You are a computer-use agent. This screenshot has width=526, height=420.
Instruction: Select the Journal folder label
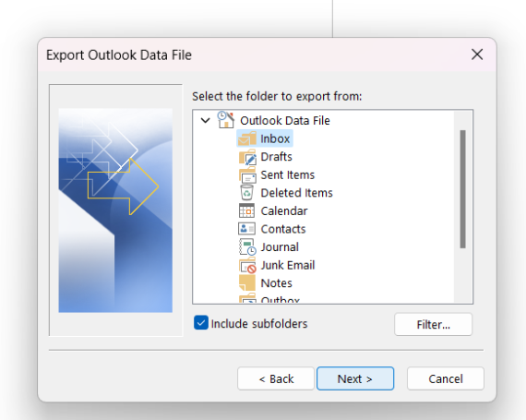pyautogui.click(x=280, y=247)
